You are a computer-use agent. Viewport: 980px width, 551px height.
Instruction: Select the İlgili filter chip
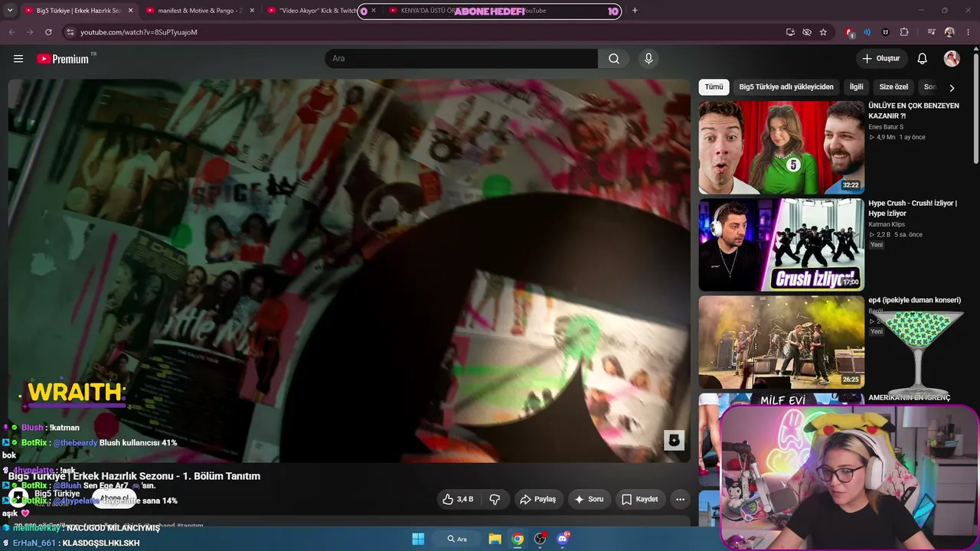pyautogui.click(x=856, y=87)
